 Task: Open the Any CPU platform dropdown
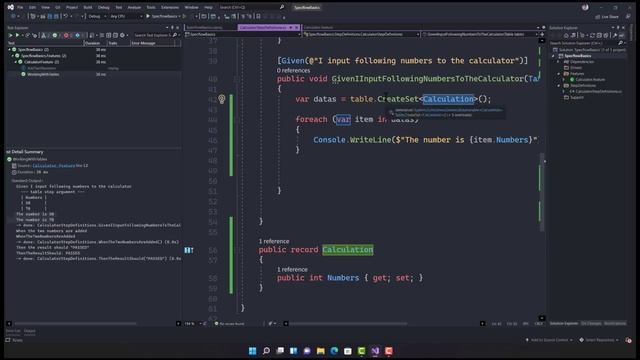coord(126,16)
